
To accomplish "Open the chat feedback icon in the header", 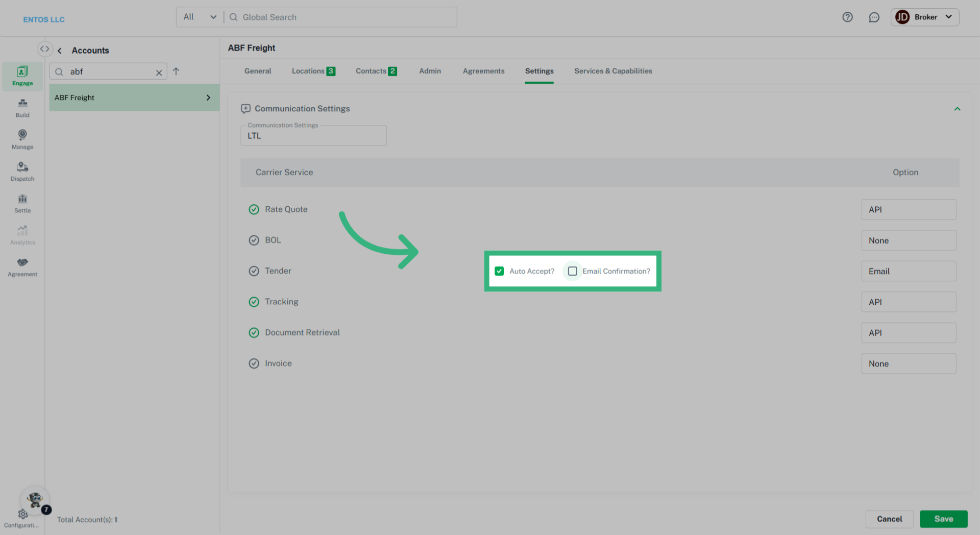I will (x=874, y=17).
